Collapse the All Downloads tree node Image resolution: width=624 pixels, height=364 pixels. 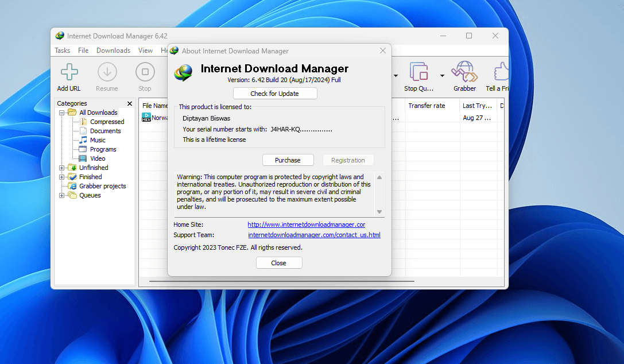pyautogui.click(x=62, y=113)
